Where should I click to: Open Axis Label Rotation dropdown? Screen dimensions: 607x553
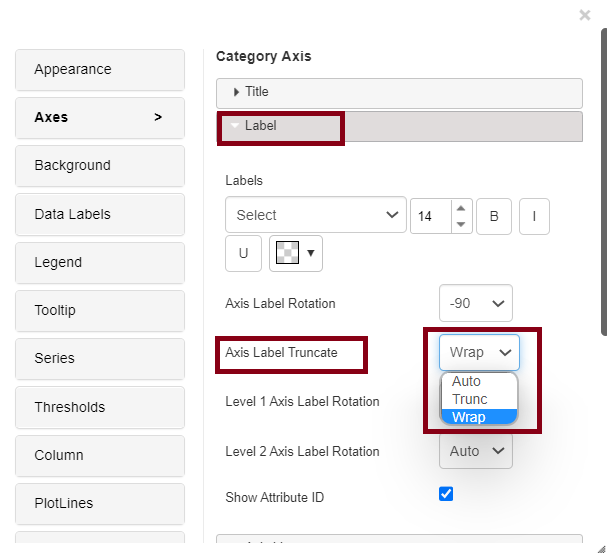pyautogui.click(x=475, y=303)
